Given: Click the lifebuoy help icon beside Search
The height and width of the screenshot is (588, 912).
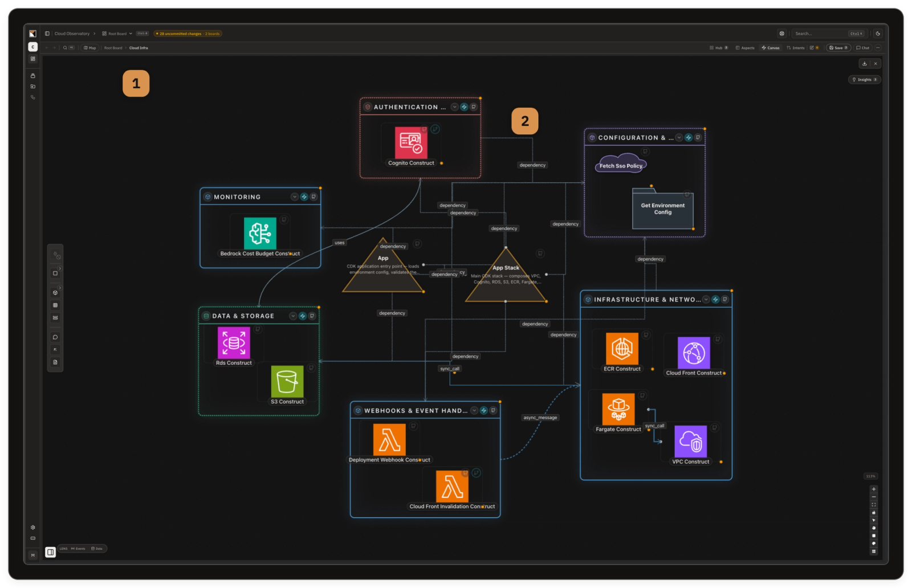Looking at the screenshot, I should [782, 34].
